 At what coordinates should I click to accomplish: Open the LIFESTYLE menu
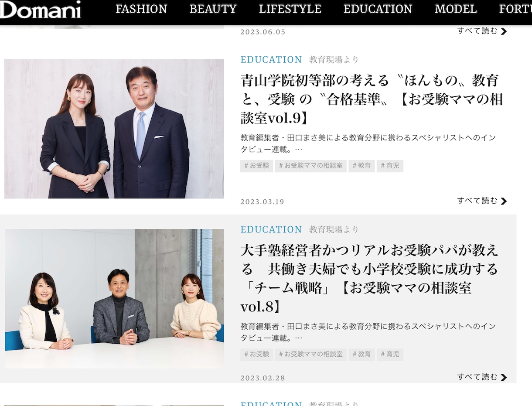(x=290, y=9)
